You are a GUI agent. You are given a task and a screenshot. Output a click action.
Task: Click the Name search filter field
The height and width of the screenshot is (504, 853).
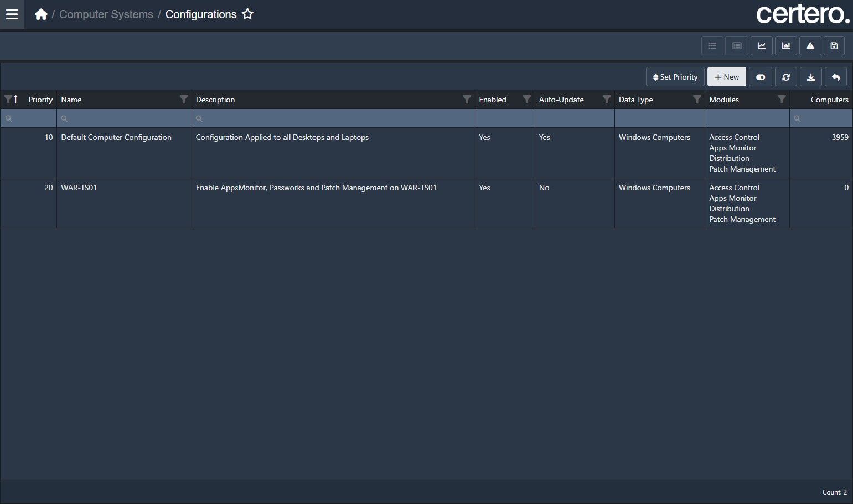point(124,118)
